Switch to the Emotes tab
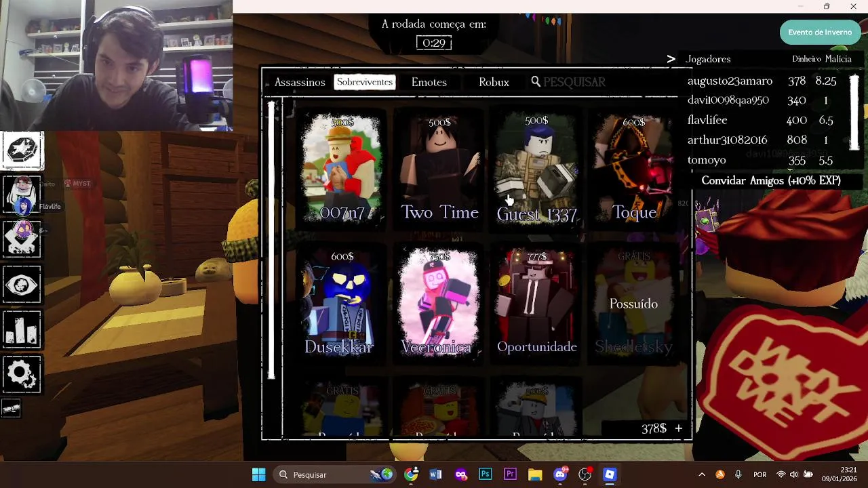This screenshot has height=488, width=868. (x=429, y=82)
